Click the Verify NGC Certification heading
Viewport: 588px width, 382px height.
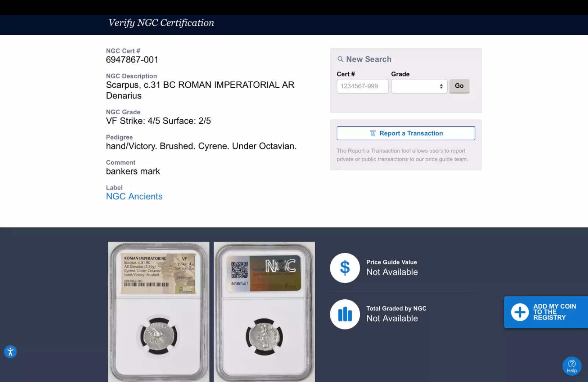coord(161,23)
